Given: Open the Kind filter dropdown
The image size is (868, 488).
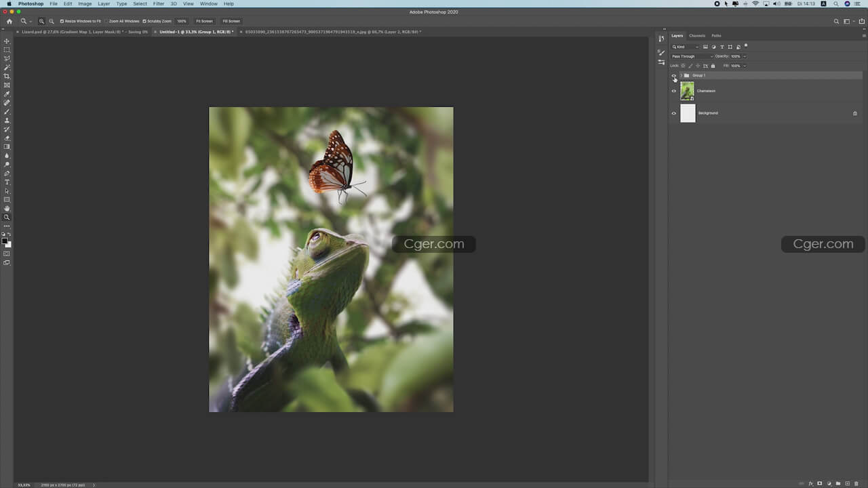Looking at the screenshot, I should 685,47.
